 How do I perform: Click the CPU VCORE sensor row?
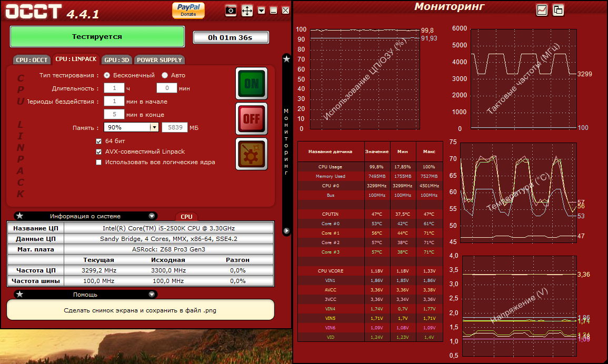tap(370, 271)
